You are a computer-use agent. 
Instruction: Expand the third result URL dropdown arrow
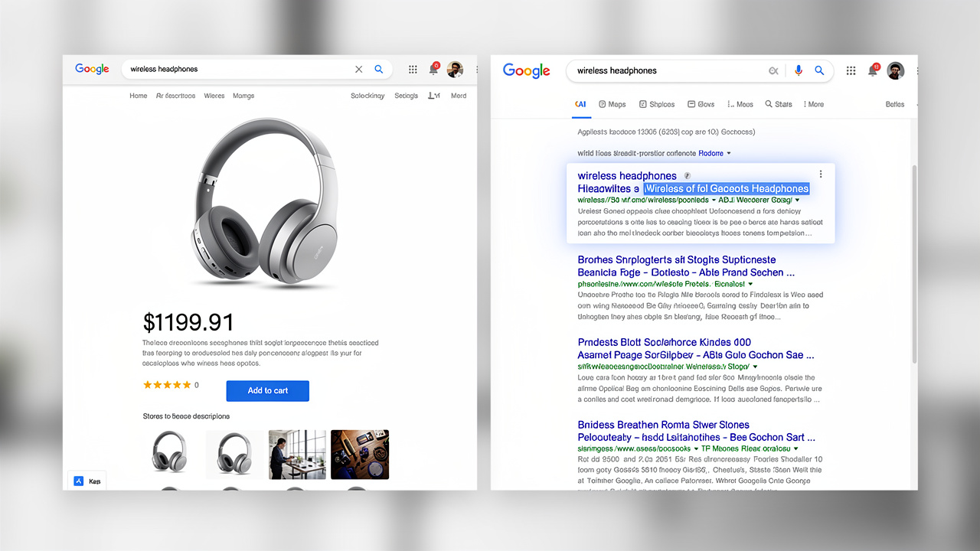[755, 367]
